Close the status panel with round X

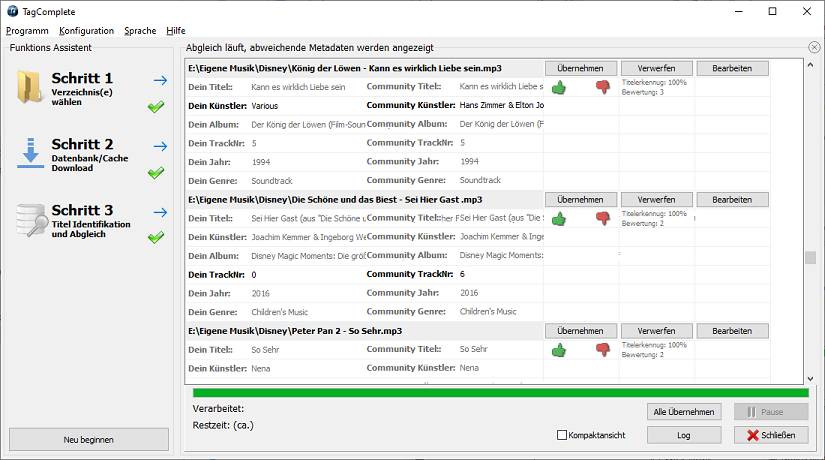pyautogui.click(x=814, y=47)
